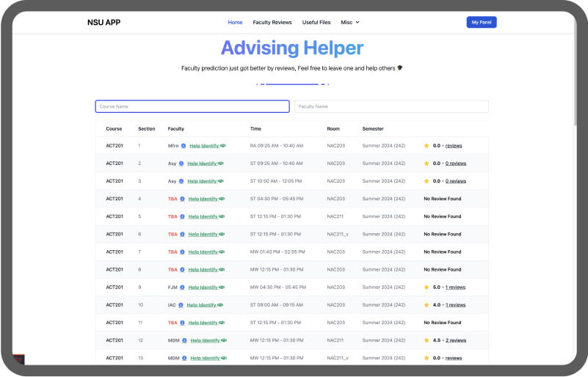The height and width of the screenshot is (377, 588).
Task: Go to Faculty Reviews page
Action: pos(272,22)
